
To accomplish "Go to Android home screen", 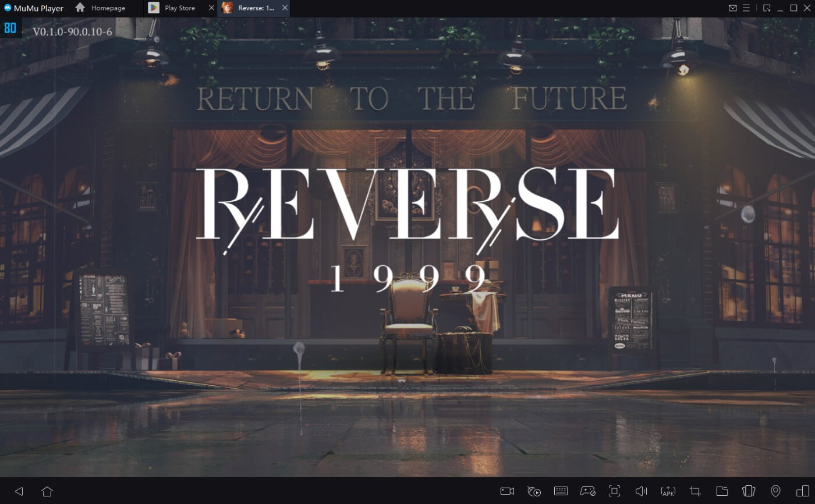I will 47,491.
